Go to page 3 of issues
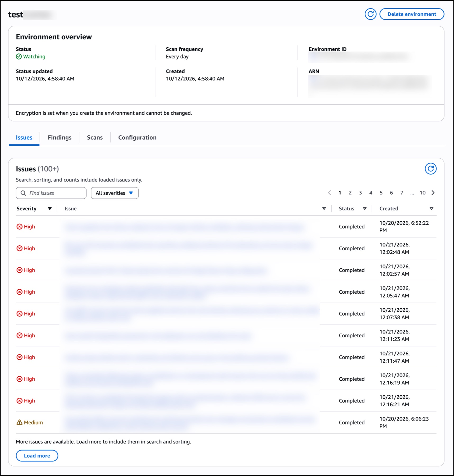 pos(360,193)
